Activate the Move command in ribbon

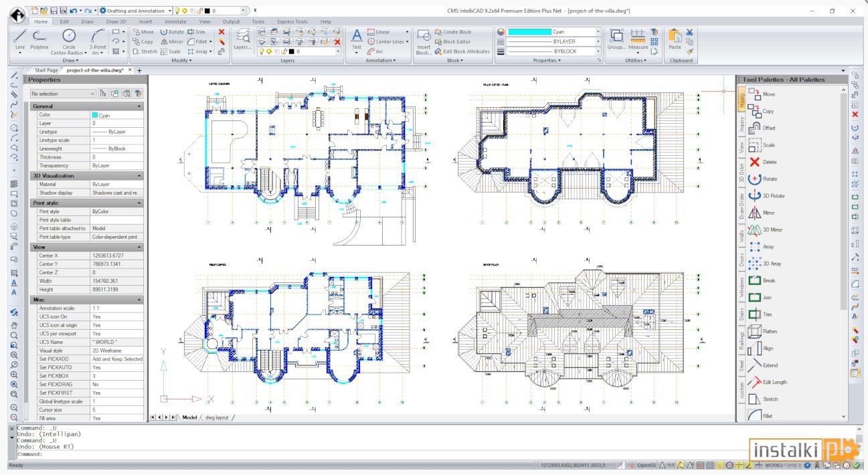point(143,31)
